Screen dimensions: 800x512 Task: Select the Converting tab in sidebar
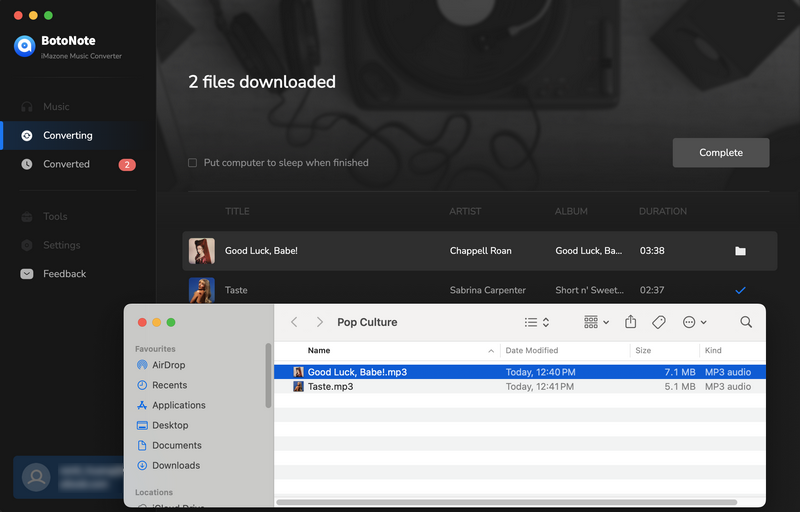coord(68,135)
